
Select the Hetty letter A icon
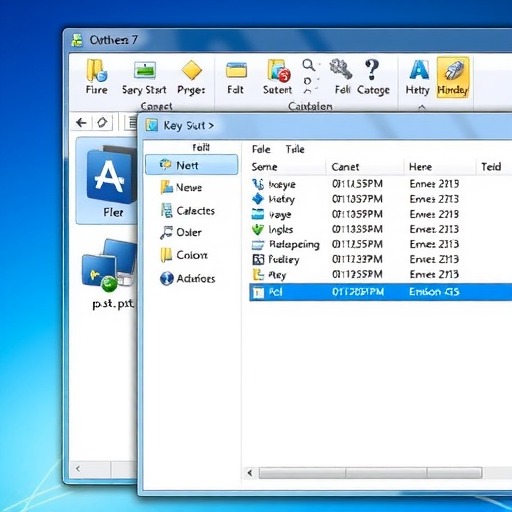(x=419, y=70)
